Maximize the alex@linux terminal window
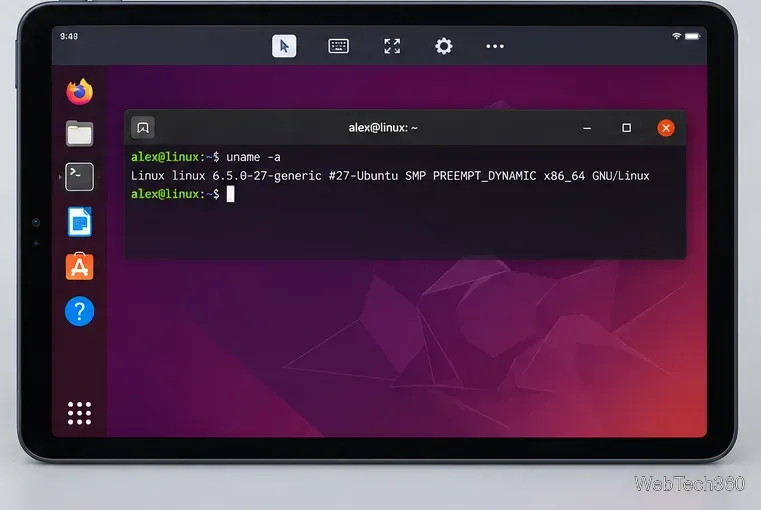Viewport: 761px width, 510px height. 627,128
